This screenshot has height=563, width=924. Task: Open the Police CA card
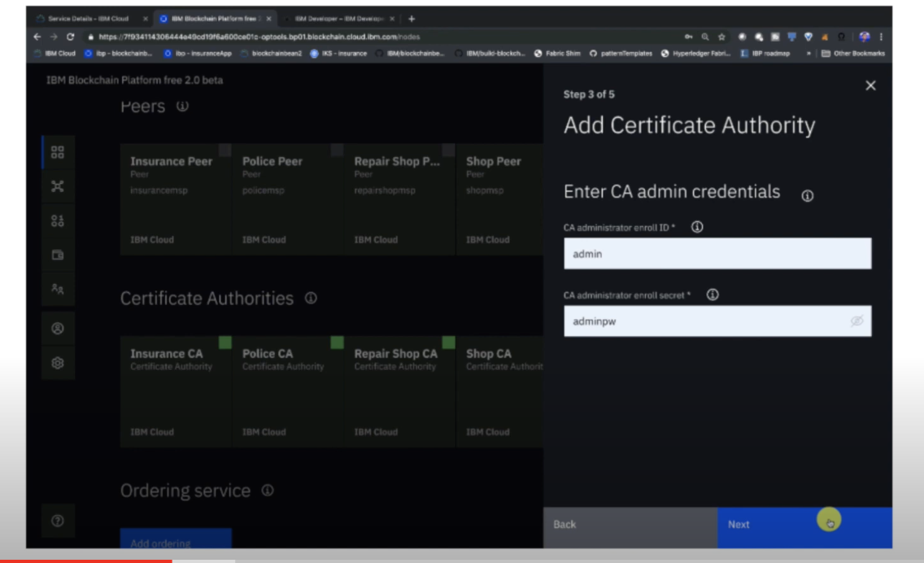(x=288, y=391)
